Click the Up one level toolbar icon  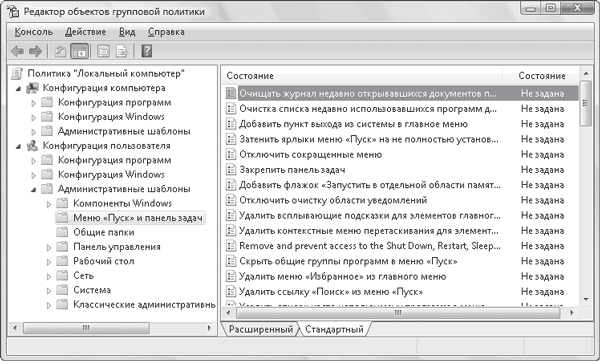[x=60, y=51]
